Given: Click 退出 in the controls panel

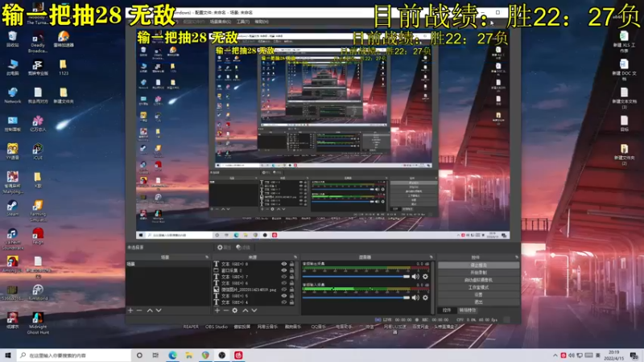Looking at the screenshot, I should [478, 302].
